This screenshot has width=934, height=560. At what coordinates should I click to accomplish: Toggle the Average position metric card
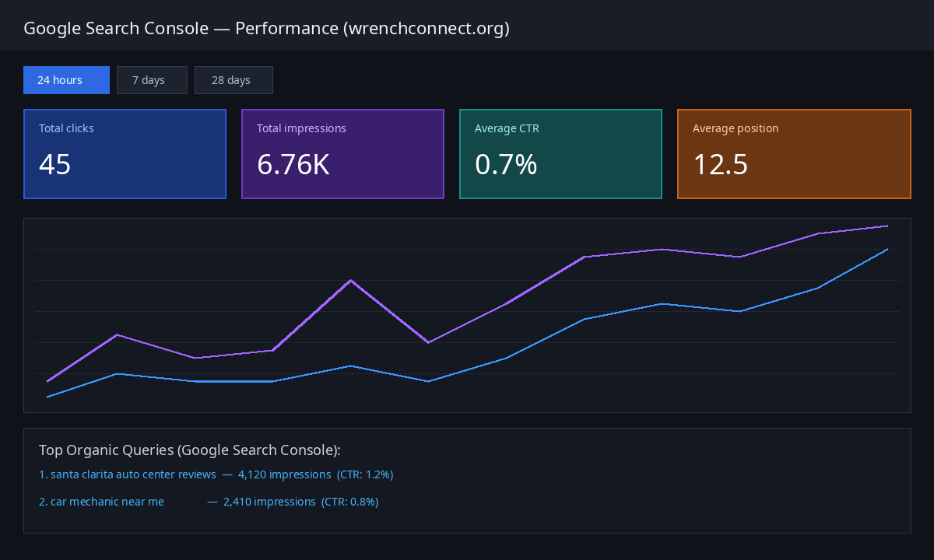(x=794, y=154)
